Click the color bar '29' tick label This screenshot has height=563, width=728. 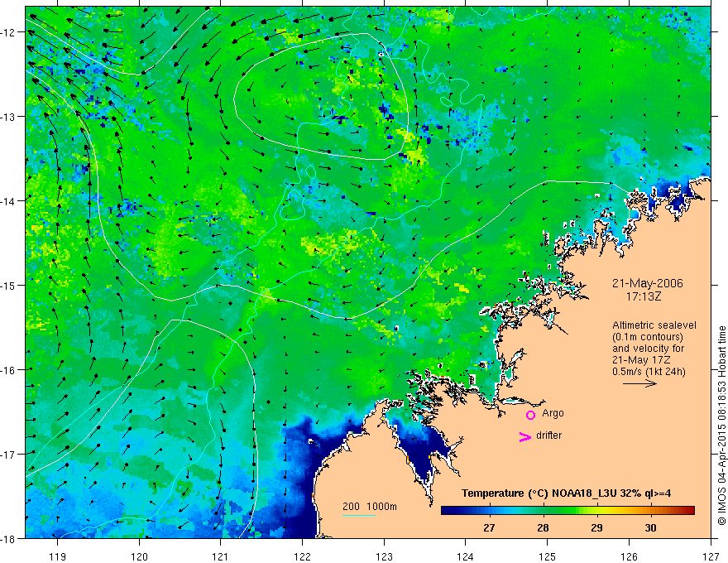tap(596, 527)
